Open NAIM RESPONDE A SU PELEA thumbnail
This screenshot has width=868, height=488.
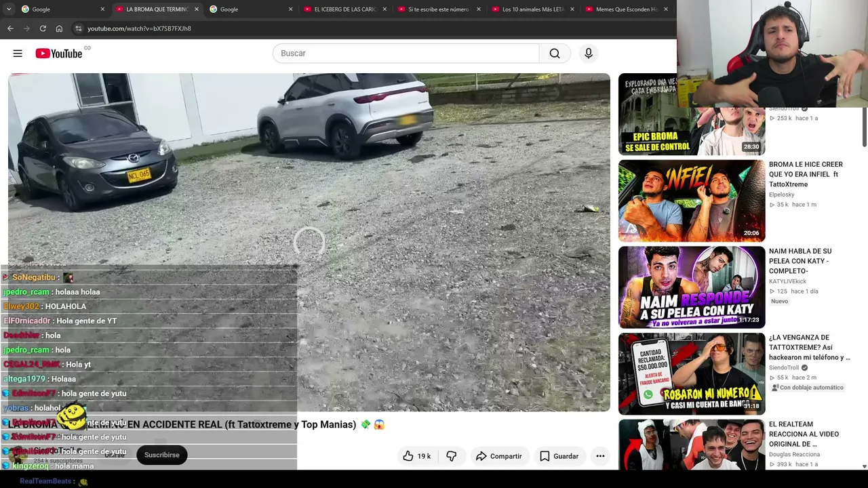pos(692,287)
